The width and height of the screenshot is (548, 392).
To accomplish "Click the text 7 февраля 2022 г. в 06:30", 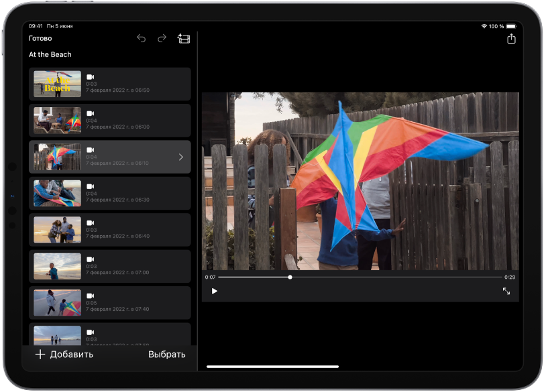I will point(118,200).
